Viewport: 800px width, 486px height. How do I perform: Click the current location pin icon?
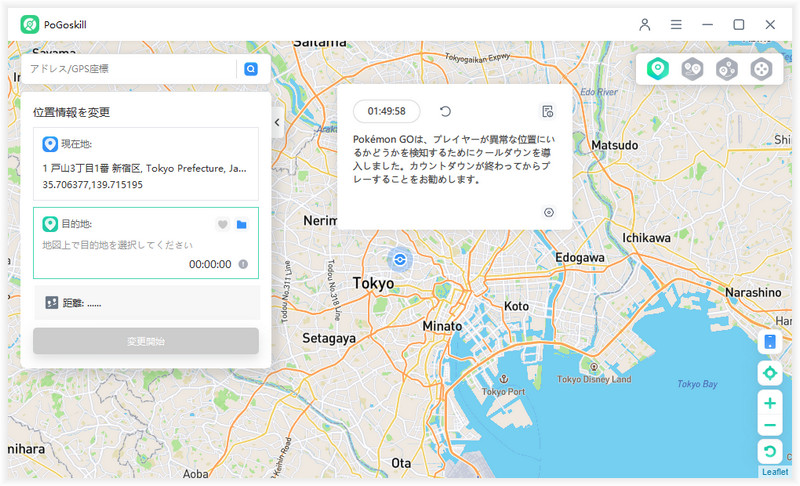(x=50, y=144)
